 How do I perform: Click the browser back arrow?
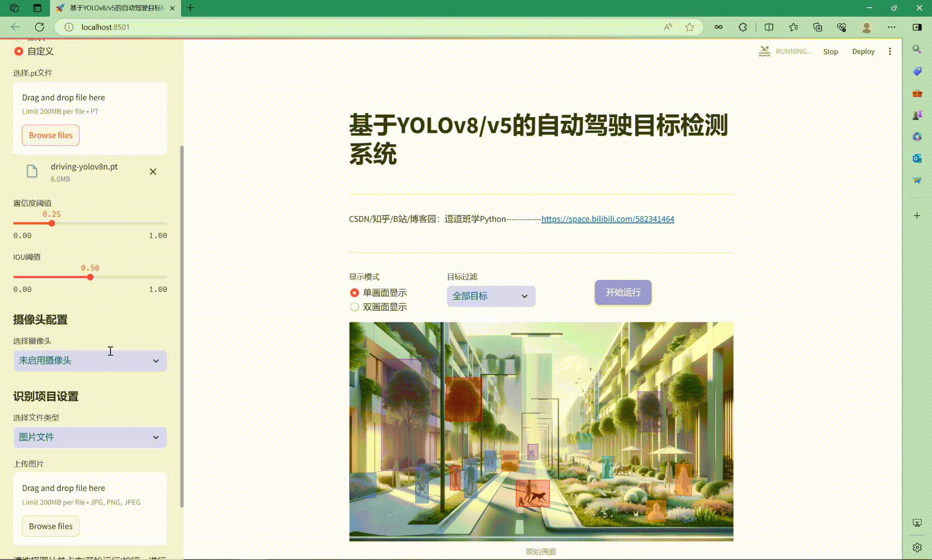tap(16, 27)
